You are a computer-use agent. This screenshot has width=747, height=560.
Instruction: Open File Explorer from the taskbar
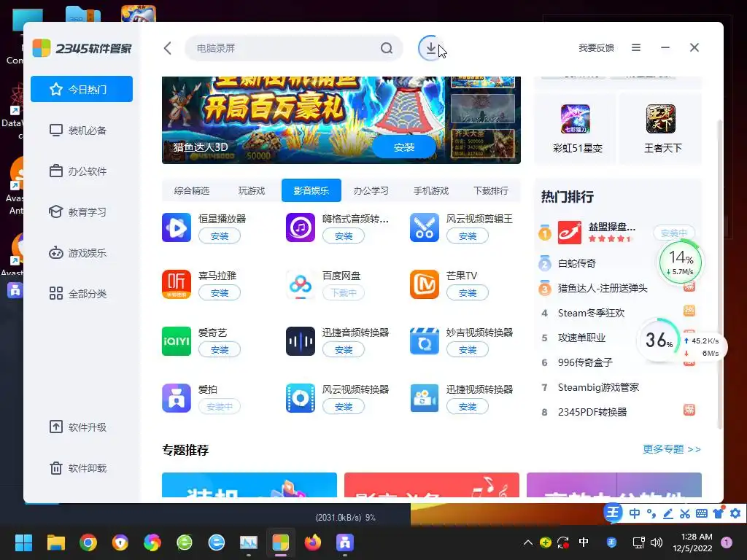pyautogui.click(x=55, y=542)
